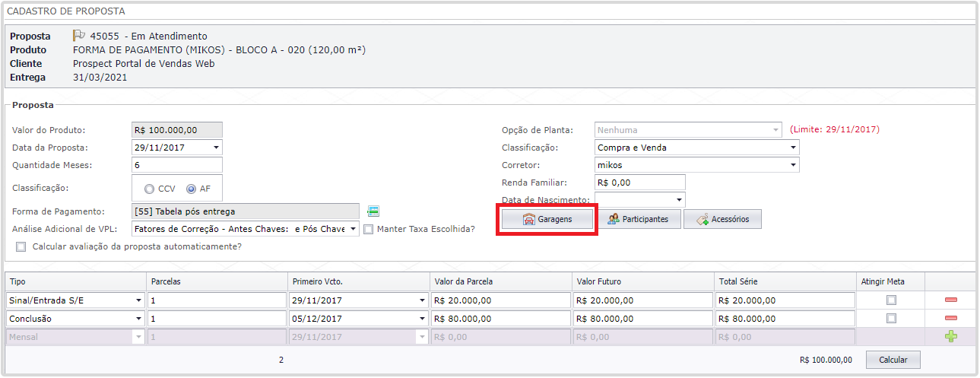Open first due date dropdown for Sinal/Entrada row
Screen dimensions: 980x378
pos(422,300)
